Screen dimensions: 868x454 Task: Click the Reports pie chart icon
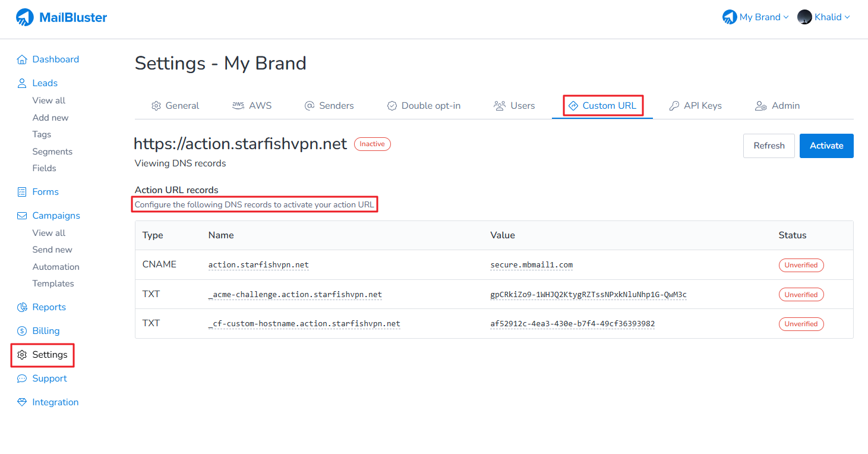click(22, 307)
